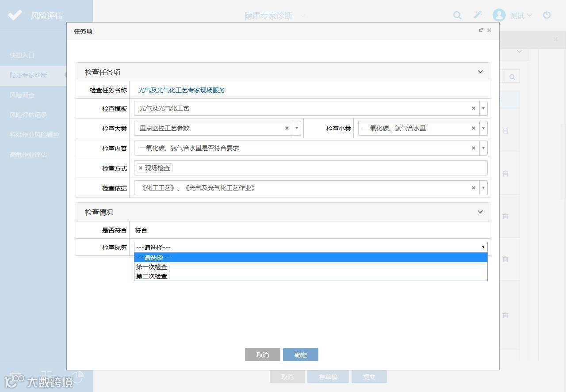The height and width of the screenshot is (392, 566).
Task: Click the power logout icon
Action: (547, 15)
